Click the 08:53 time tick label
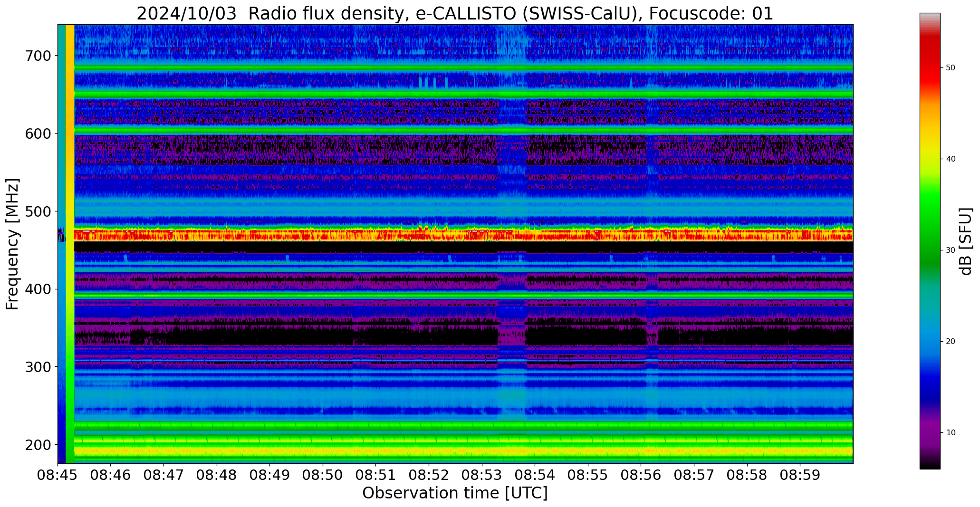 click(x=482, y=475)
